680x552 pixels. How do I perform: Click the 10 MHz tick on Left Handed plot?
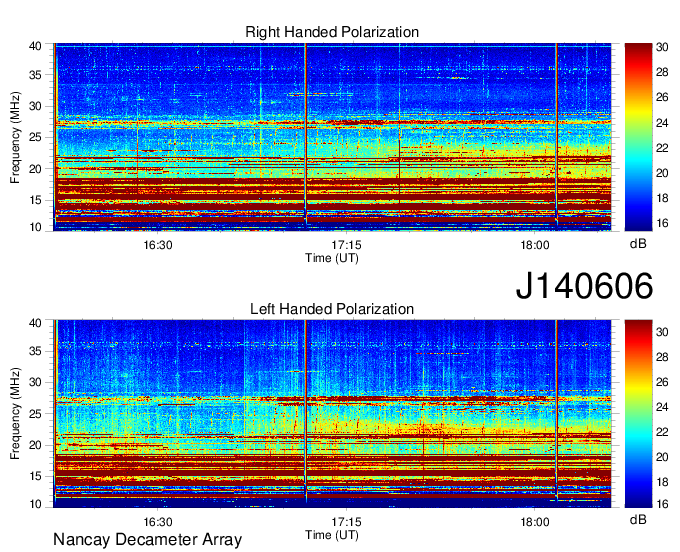click(x=35, y=504)
